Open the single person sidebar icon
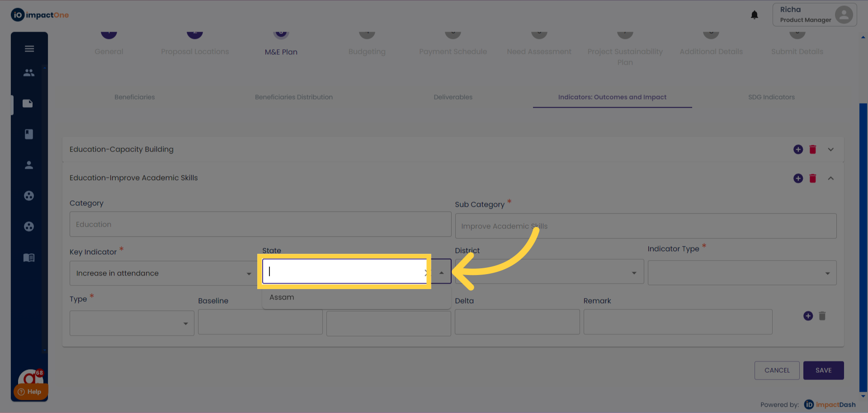Image resolution: width=868 pixels, height=413 pixels. (x=29, y=165)
